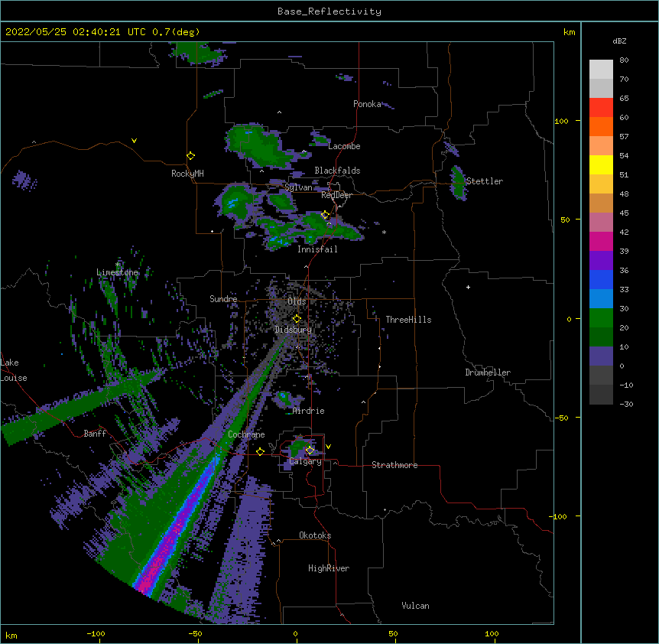Select the Okotoks label
This screenshot has height=644, width=659.
pyautogui.click(x=315, y=535)
